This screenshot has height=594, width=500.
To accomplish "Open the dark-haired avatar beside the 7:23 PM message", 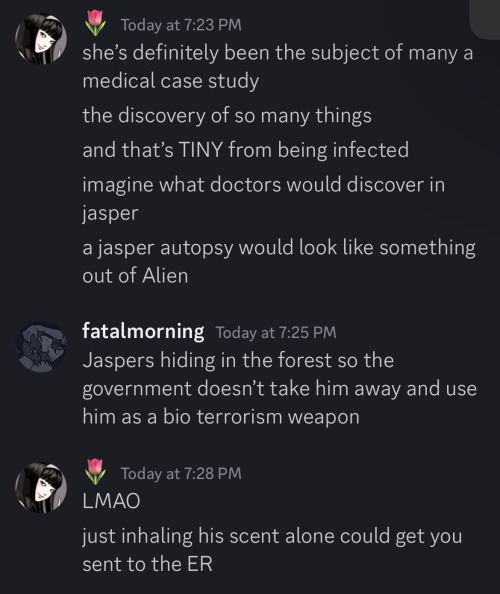I will pos(41,39).
